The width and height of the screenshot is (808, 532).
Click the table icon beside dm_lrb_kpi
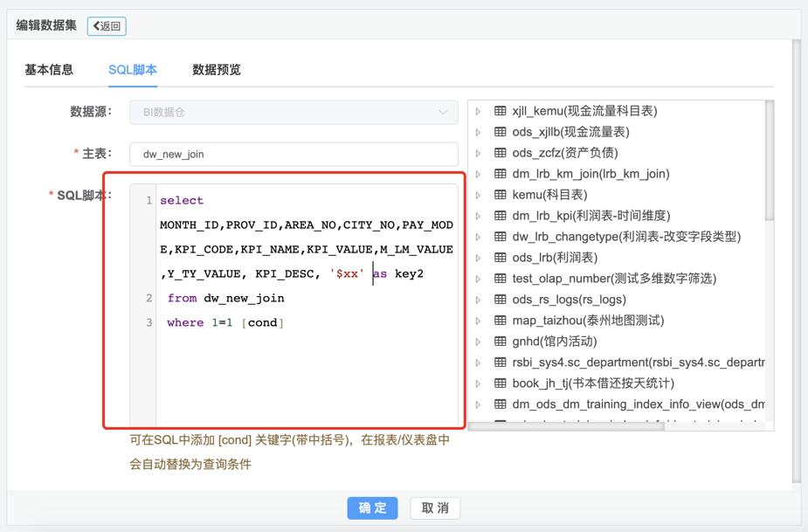501,216
